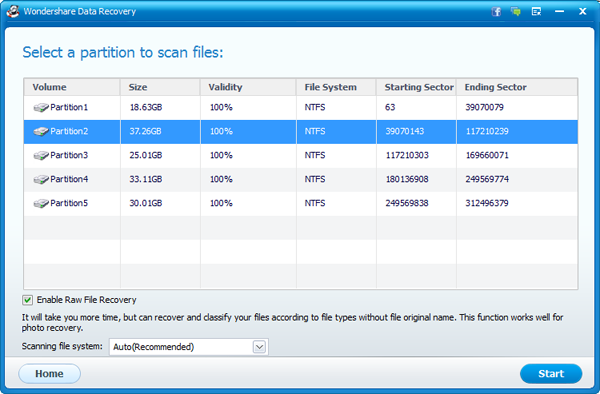
Task: Click the green chat feedback icon
Action: (516, 11)
